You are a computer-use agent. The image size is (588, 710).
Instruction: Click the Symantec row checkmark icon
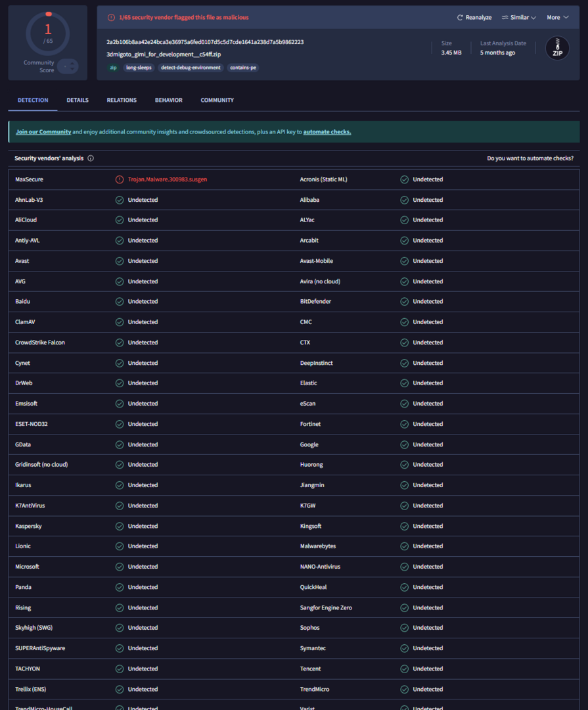click(404, 648)
